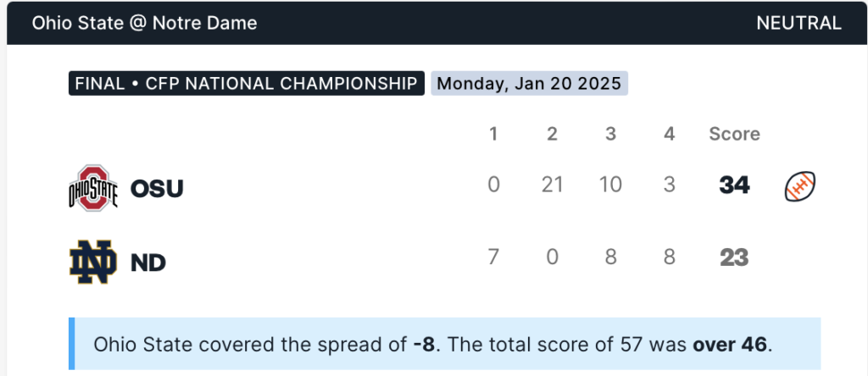
Task: Click the Notre Dame ND logo
Action: tap(92, 261)
